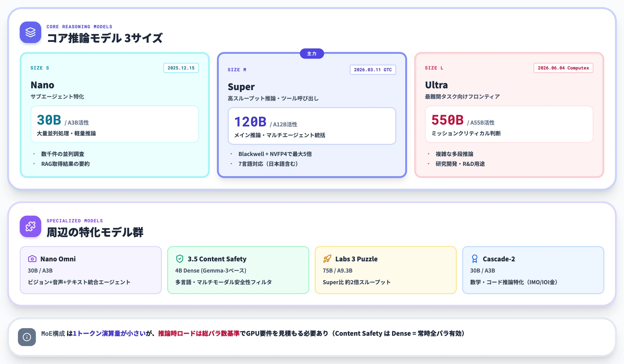Click the layers stack icon for core models
This screenshot has width=624, height=364.
tap(30, 32)
